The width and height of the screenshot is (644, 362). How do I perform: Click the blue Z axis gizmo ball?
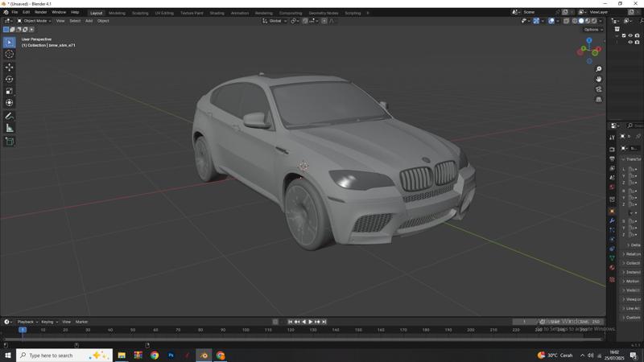[x=589, y=40]
